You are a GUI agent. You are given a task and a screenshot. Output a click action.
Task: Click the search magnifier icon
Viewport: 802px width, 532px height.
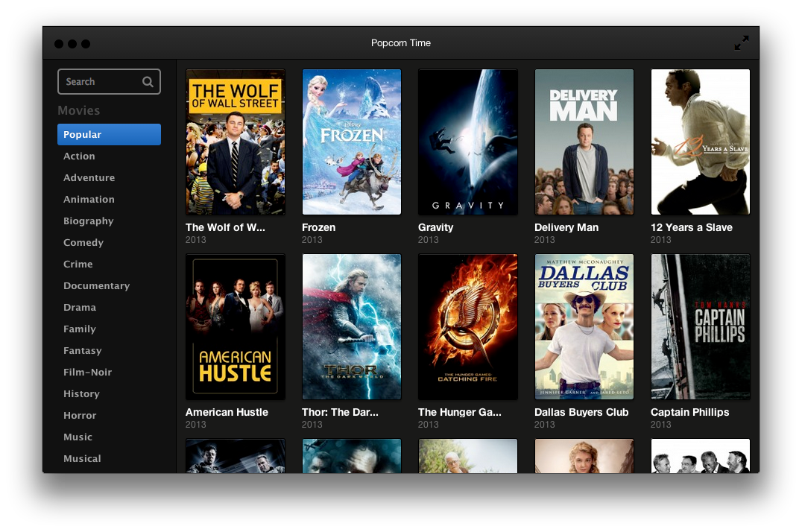(148, 81)
